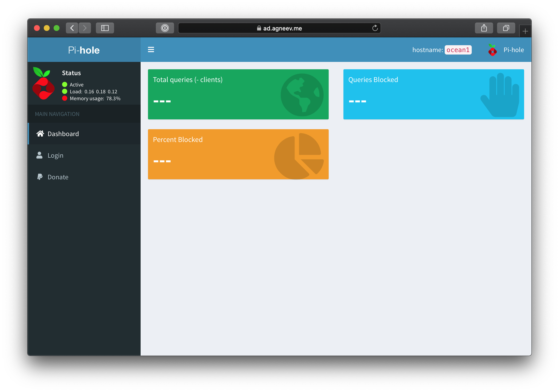Click the ad.agneev.me address bar
Viewport: 559px width, 392px height.
click(279, 28)
